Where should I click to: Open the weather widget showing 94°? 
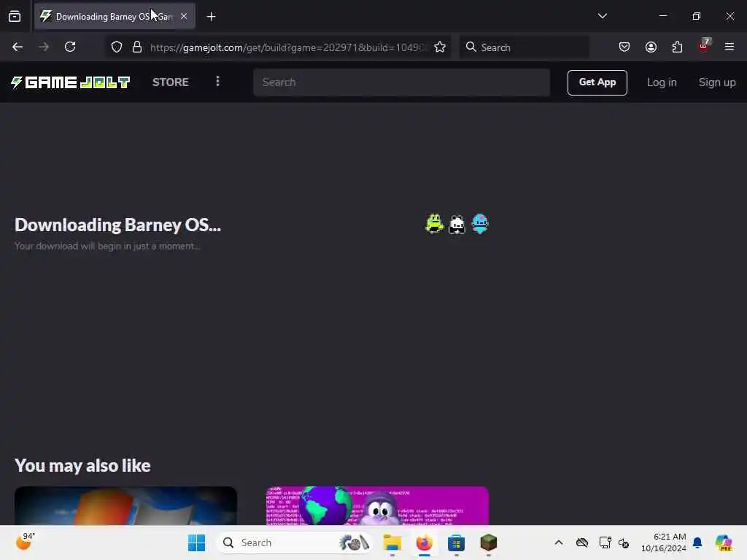click(26, 542)
